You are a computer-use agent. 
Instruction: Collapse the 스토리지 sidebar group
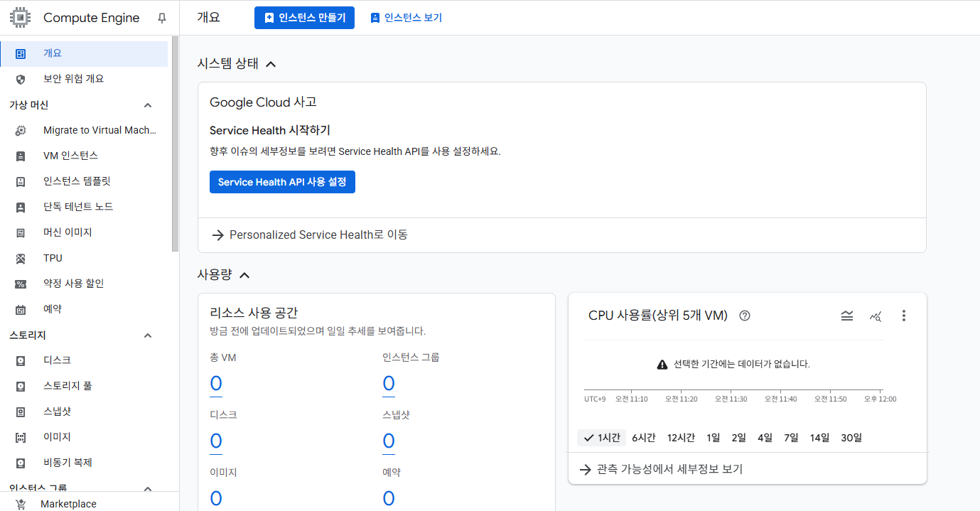coord(148,335)
